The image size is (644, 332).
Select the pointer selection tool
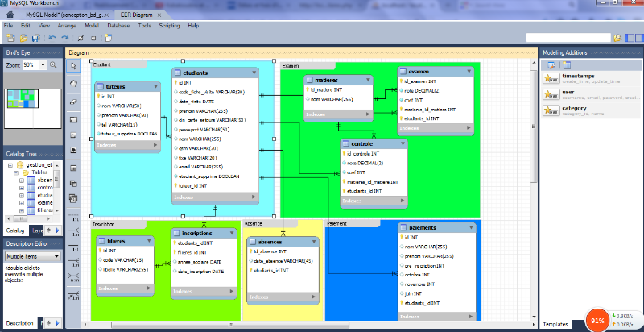pyautogui.click(x=72, y=65)
